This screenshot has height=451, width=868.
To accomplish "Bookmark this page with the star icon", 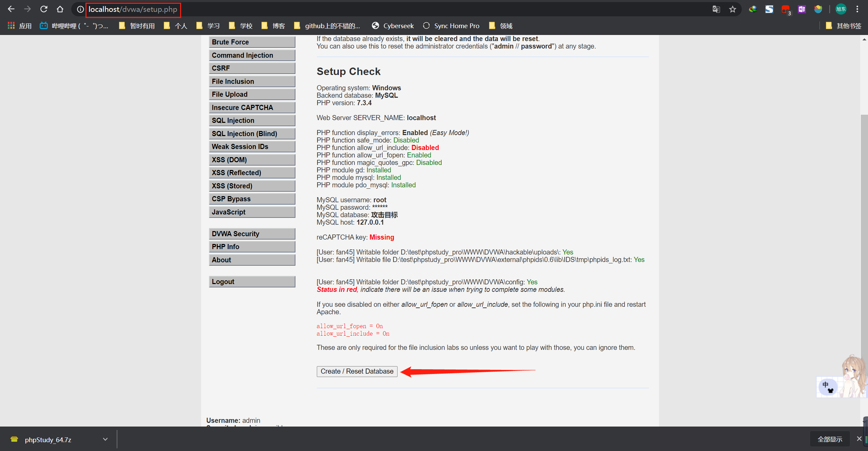I will tap(733, 9).
